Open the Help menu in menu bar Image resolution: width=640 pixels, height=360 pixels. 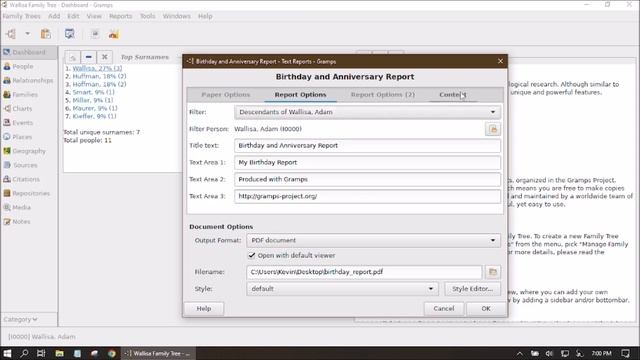205,16
